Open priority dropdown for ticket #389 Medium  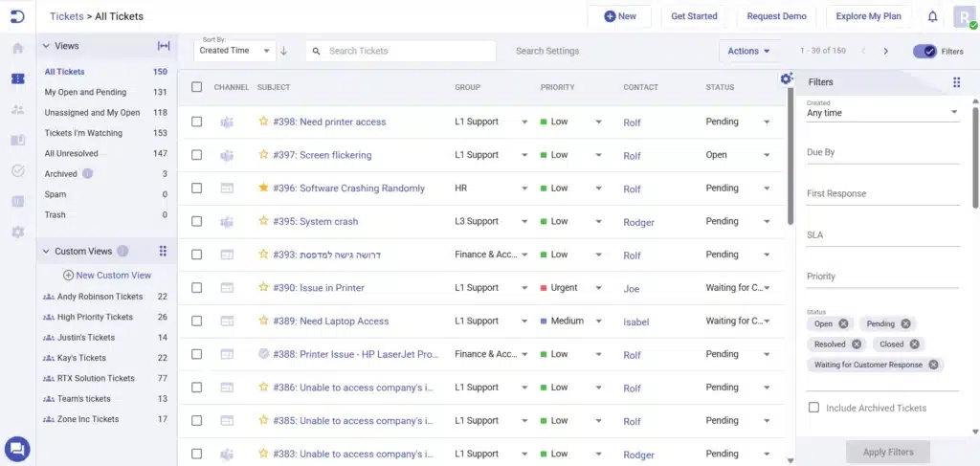(598, 322)
